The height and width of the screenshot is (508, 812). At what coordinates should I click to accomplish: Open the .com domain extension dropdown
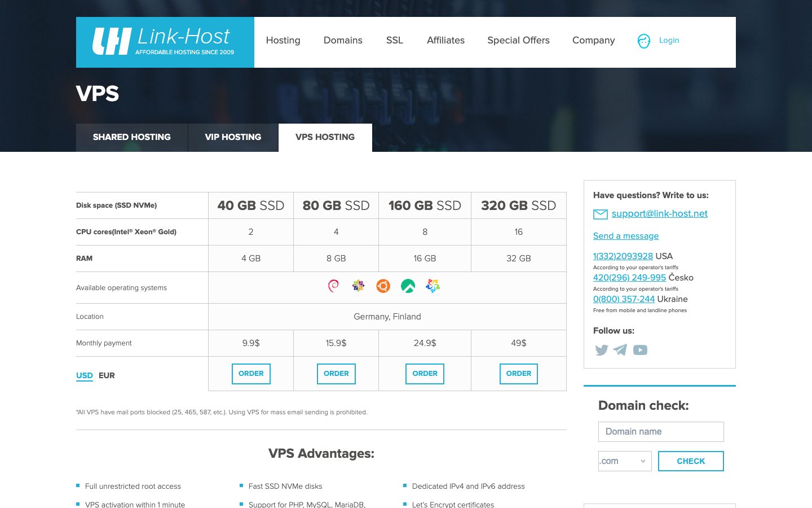(625, 461)
